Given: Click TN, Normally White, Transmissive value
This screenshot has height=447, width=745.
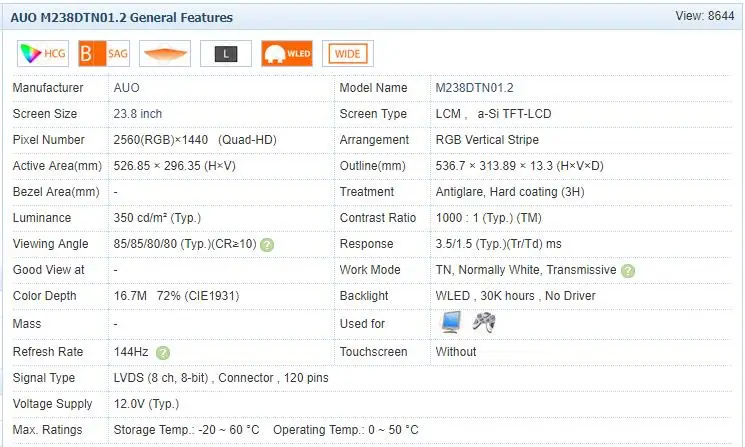Looking at the screenshot, I should [x=526, y=270].
